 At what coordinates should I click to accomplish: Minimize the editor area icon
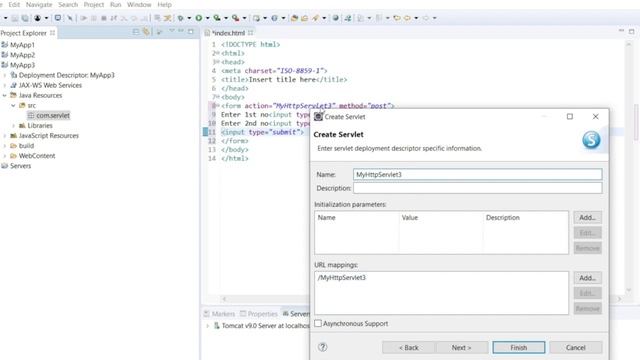(x=621, y=31)
